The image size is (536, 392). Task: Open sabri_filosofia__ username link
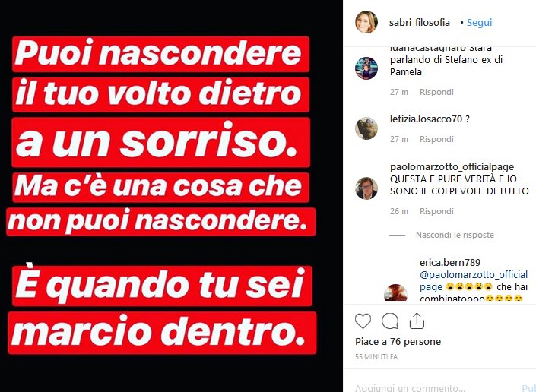pos(423,23)
